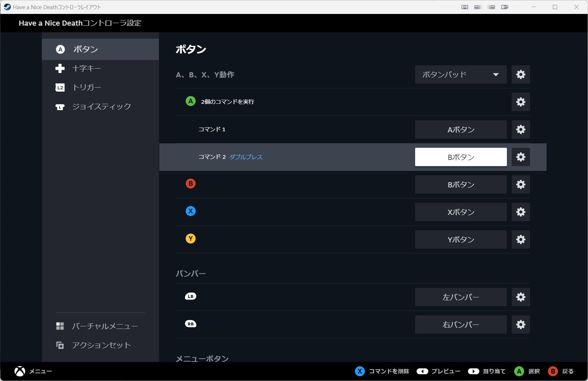Image resolution: width=588 pixels, height=381 pixels.
Task: Open gear settings for コマンド 1
Action: [x=520, y=129]
